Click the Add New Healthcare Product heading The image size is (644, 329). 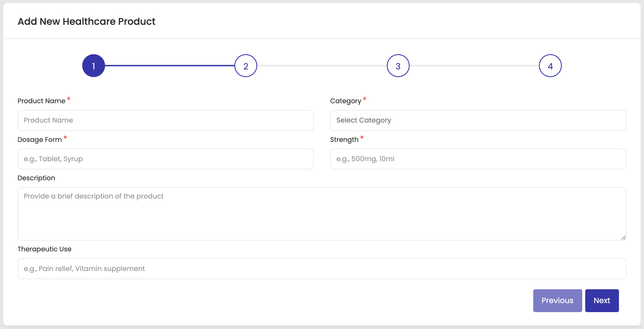87,22
